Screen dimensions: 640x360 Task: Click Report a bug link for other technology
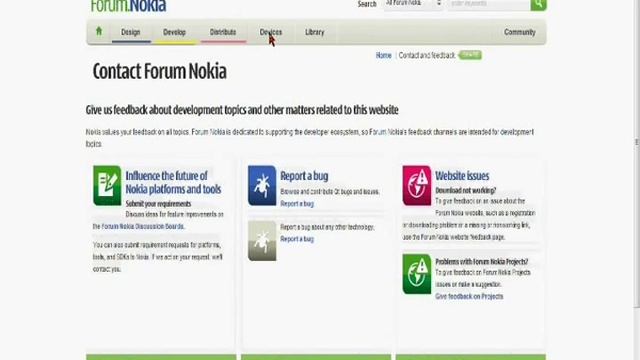point(297,239)
